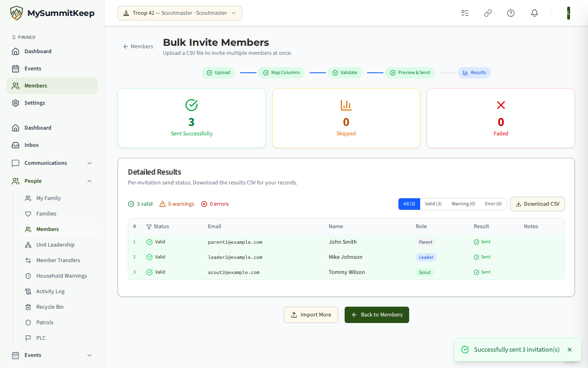The image size is (588, 368).
Task: Click the Import More button
Action: click(311, 315)
